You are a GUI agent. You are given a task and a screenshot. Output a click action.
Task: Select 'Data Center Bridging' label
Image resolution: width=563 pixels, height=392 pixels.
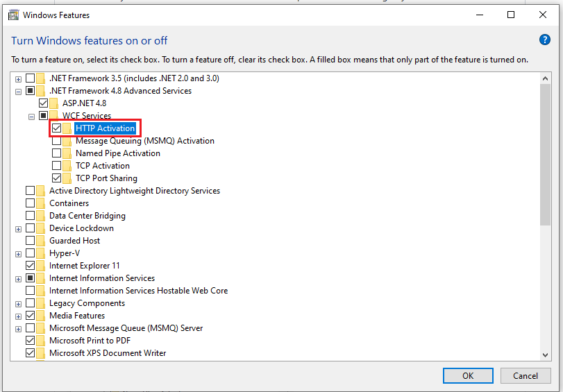pos(87,216)
